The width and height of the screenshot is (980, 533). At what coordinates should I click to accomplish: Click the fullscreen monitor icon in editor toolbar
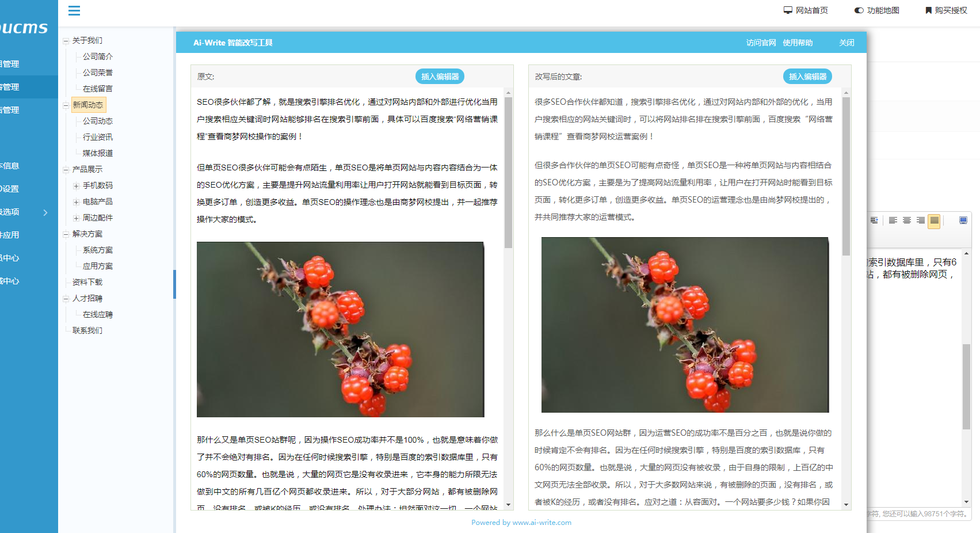coord(963,220)
